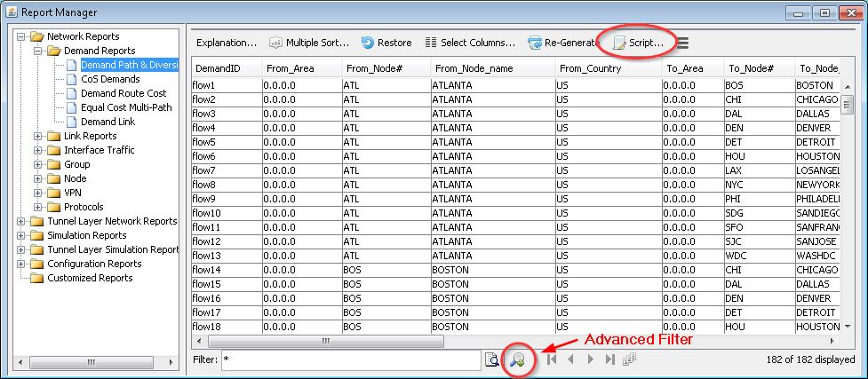
Task: Expand the Group folder
Action: (37, 164)
